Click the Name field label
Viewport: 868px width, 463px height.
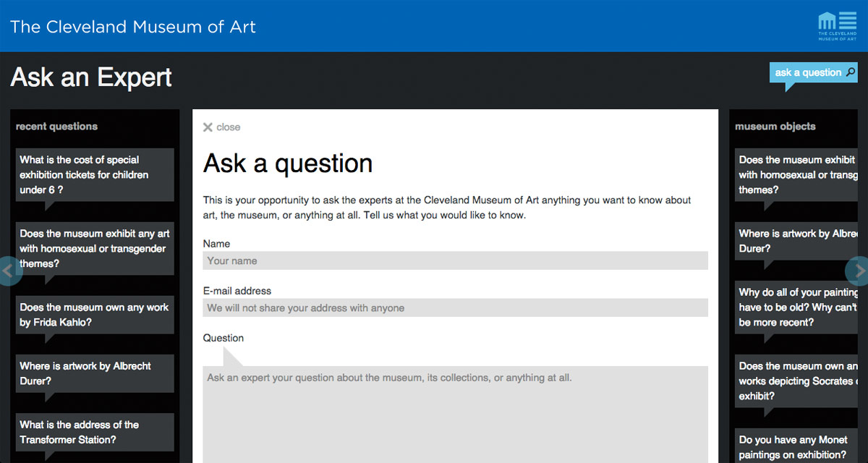(217, 244)
